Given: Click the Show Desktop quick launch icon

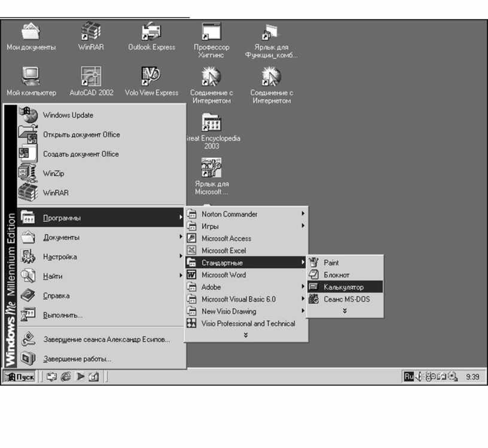Looking at the screenshot, I should [51, 377].
